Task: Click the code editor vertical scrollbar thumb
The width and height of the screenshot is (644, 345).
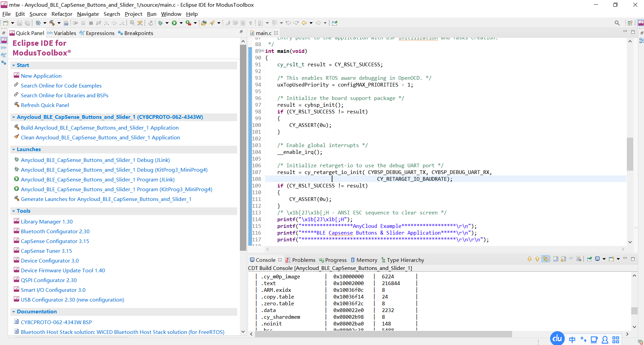Action: pos(630,154)
